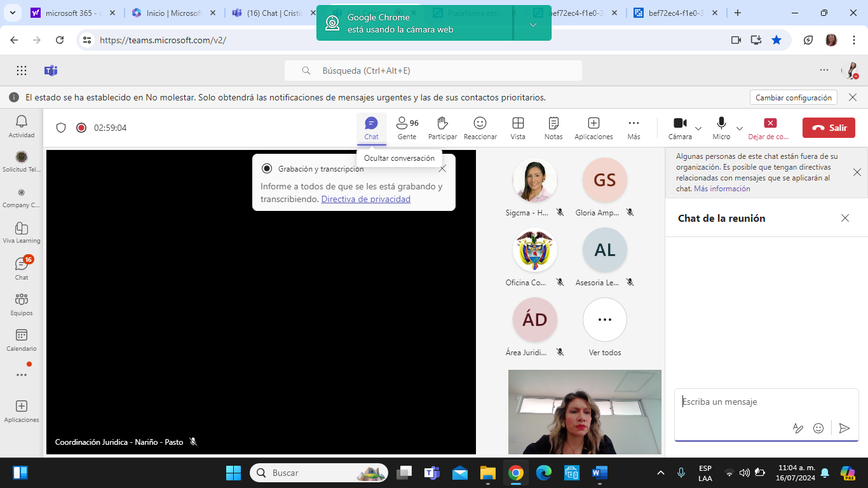Click the red Salir button
868x488 pixels.
[x=828, y=128]
